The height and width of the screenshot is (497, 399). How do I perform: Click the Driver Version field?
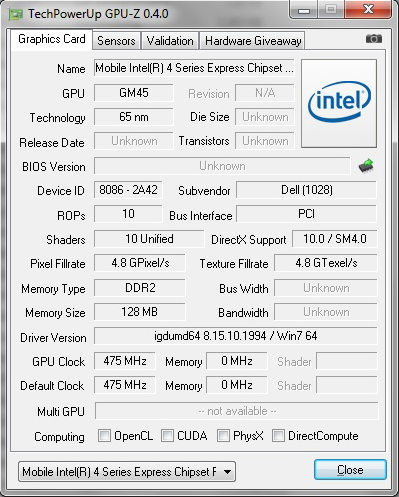coord(236,336)
